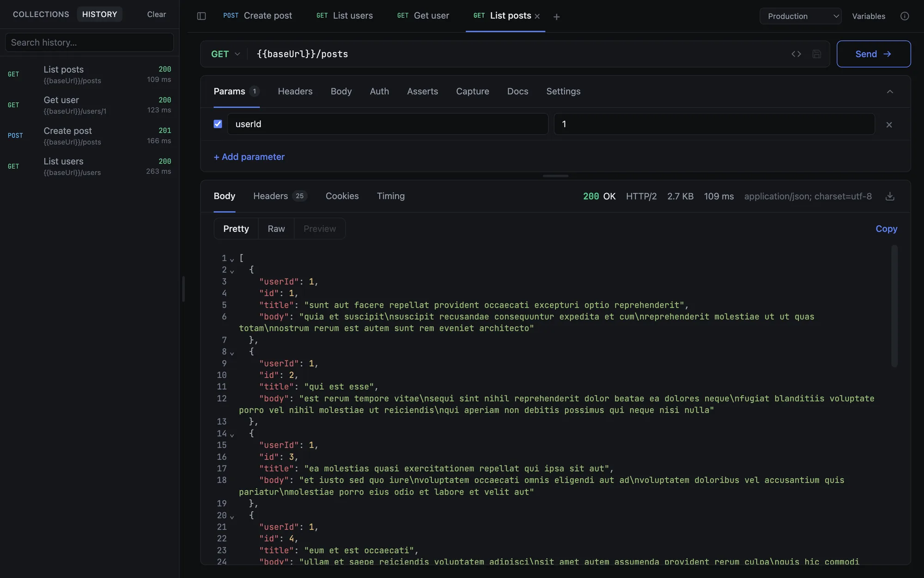Copy the response body
Image resolution: width=924 pixels, height=578 pixels.
(x=886, y=229)
